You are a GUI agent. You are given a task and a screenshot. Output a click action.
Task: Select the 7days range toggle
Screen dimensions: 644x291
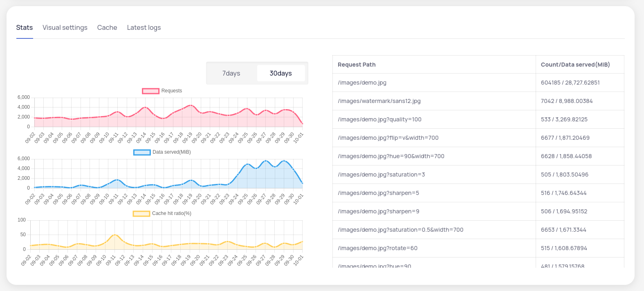[231, 73]
